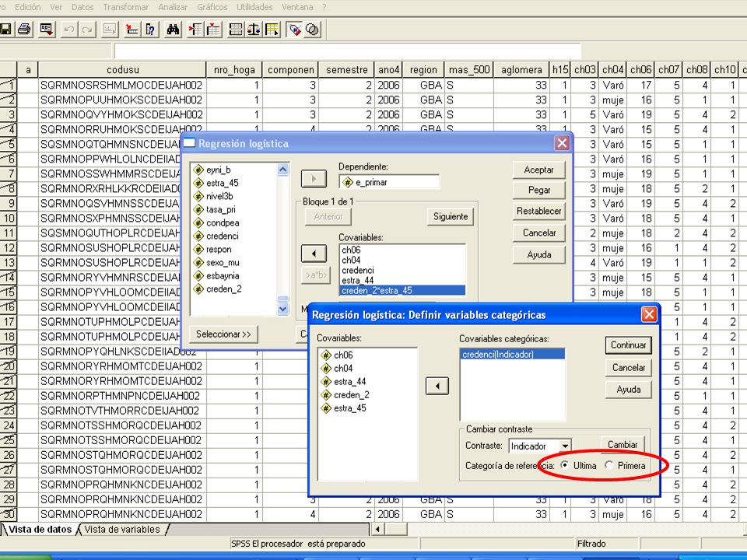Screen dimensions: 747x560
Task: Open the Dialog Recall toolbar icon
Action: 47,30
